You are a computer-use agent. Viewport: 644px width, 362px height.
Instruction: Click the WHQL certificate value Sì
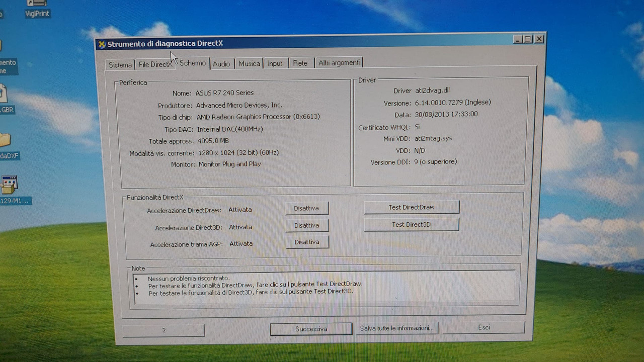tap(417, 127)
